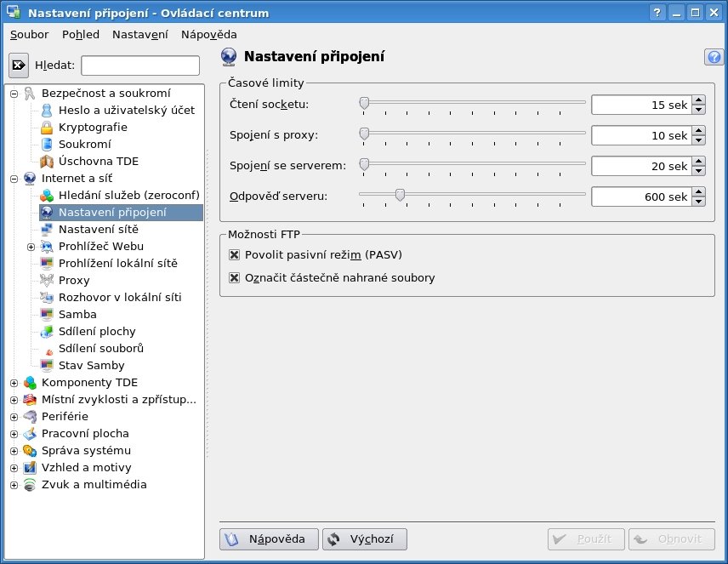728x564 pixels.
Task: Expand the Vzhled a motivy branch
Action: point(14,468)
